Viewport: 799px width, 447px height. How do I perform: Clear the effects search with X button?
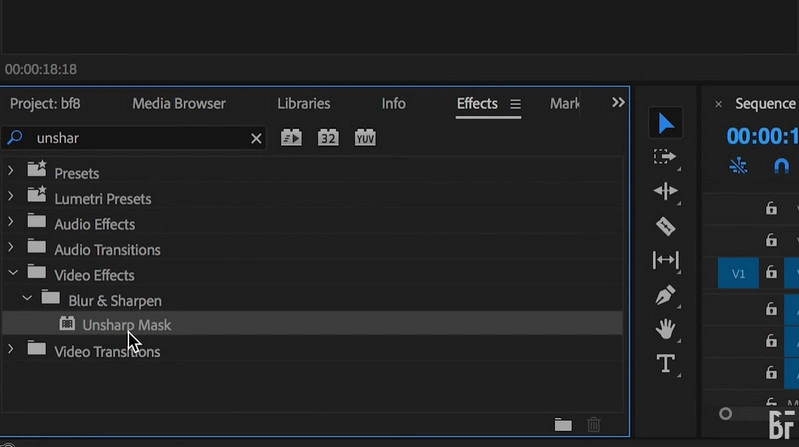tap(256, 138)
